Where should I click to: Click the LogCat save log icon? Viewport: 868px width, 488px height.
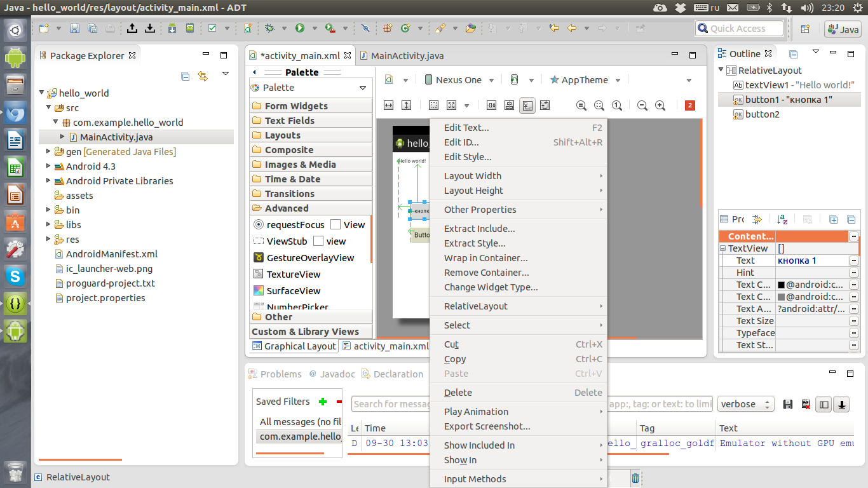pyautogui.click(x=788, y=404)
